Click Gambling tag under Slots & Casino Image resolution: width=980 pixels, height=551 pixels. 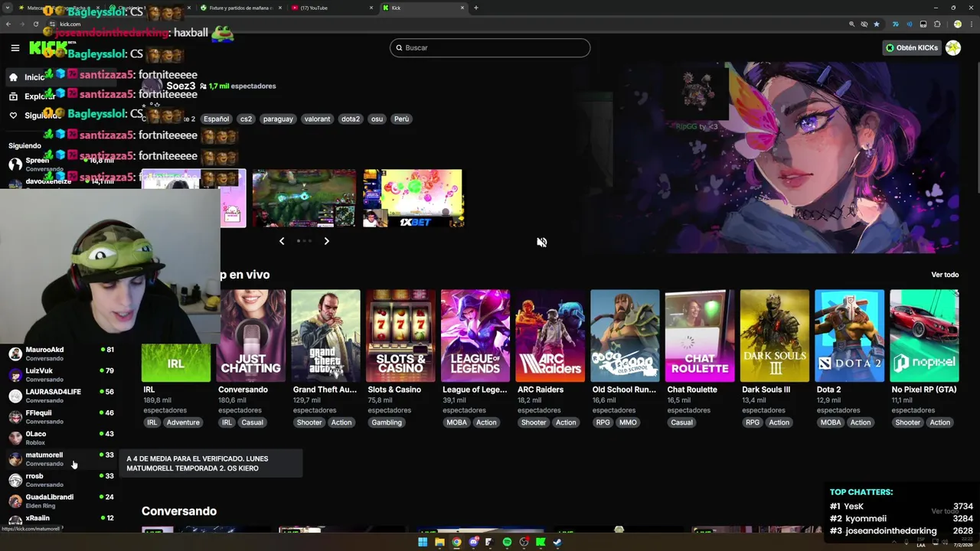(387, 422)
